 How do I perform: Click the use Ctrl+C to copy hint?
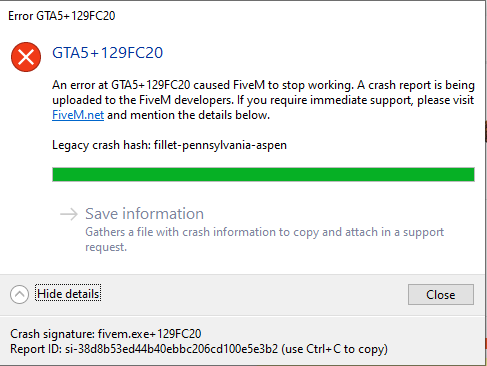pyautogui.click(x=335, y=349)
